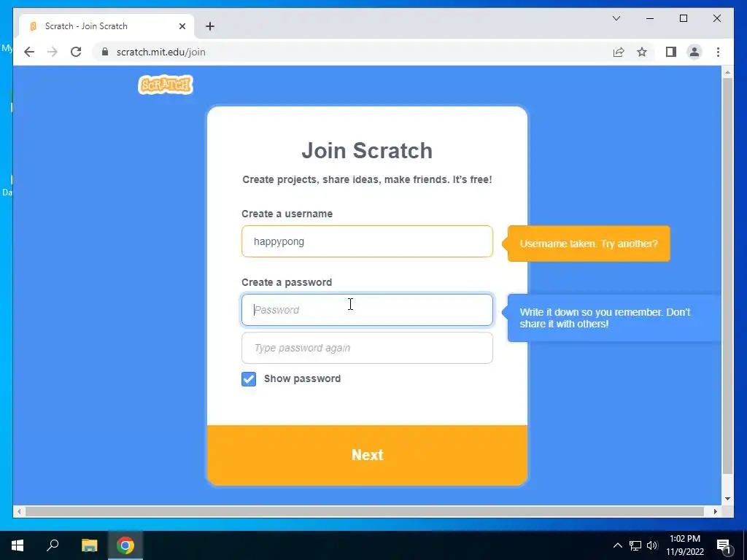
Task: Click the Show password label text
Action: click(x=303, y=378)
